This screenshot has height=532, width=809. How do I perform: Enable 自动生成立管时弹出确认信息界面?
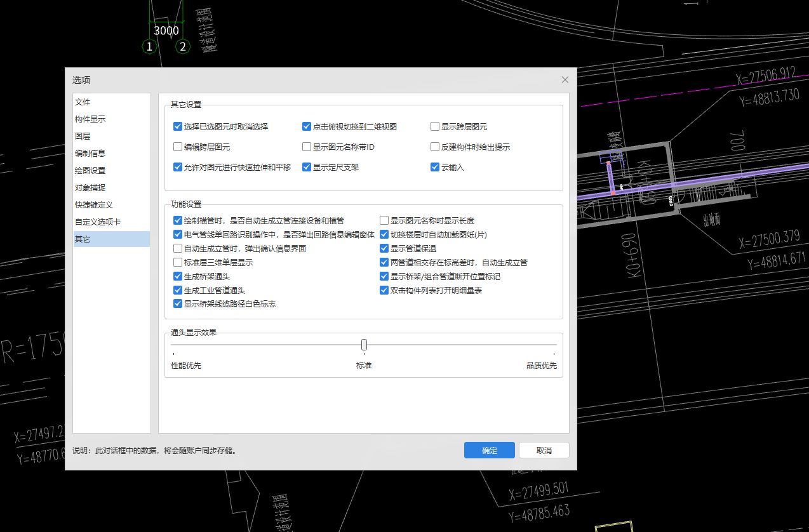[178, 248]
